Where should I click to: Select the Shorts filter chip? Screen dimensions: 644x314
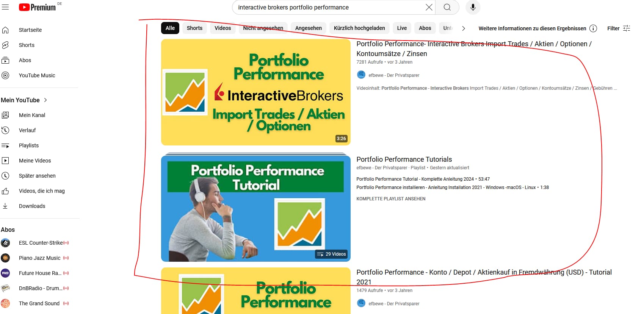(194, 28)
